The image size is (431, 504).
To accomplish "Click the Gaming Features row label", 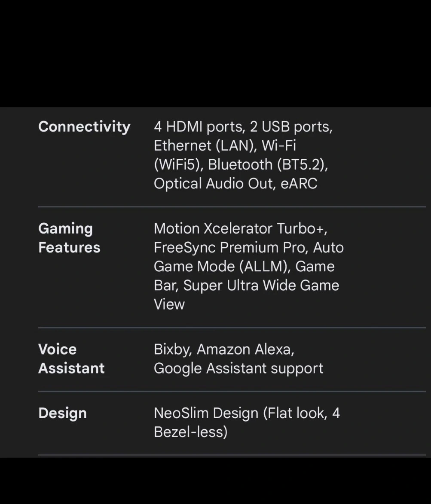I will (69, 238).
